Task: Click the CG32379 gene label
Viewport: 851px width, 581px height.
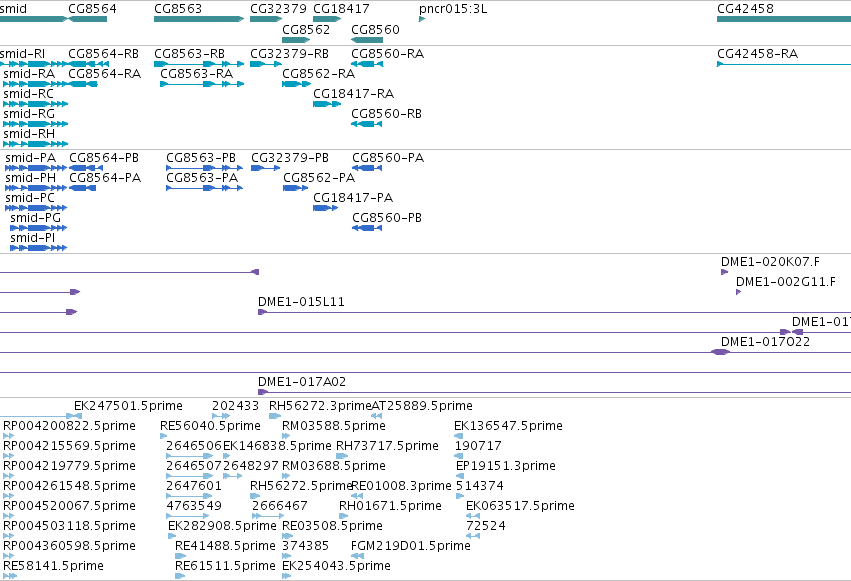Action: pos(278,9)
